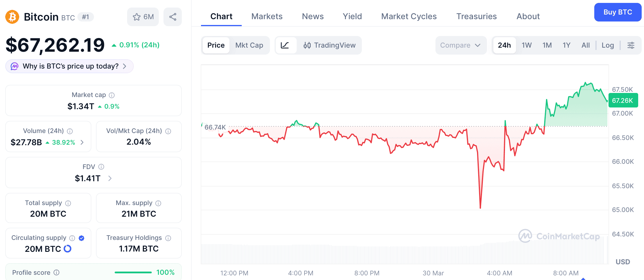Open the chart settings sliders icon

coord(631,45)
